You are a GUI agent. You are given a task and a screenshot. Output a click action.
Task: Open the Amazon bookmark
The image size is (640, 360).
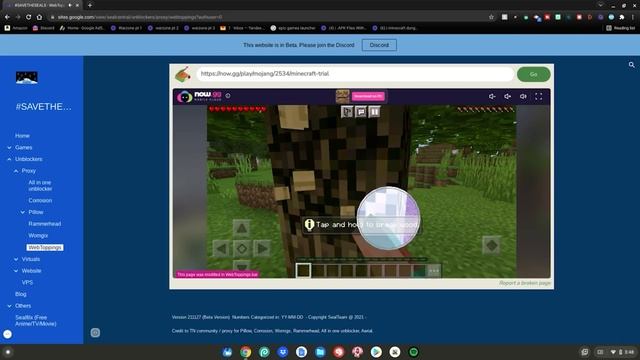[x=16, y=28]
